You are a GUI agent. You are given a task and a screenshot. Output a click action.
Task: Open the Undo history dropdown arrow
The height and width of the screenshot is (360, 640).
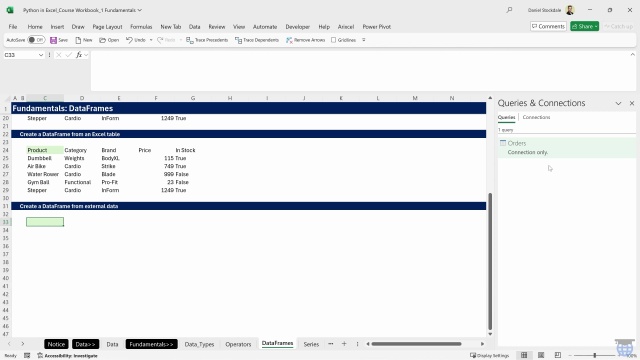[x=151, y=40]
